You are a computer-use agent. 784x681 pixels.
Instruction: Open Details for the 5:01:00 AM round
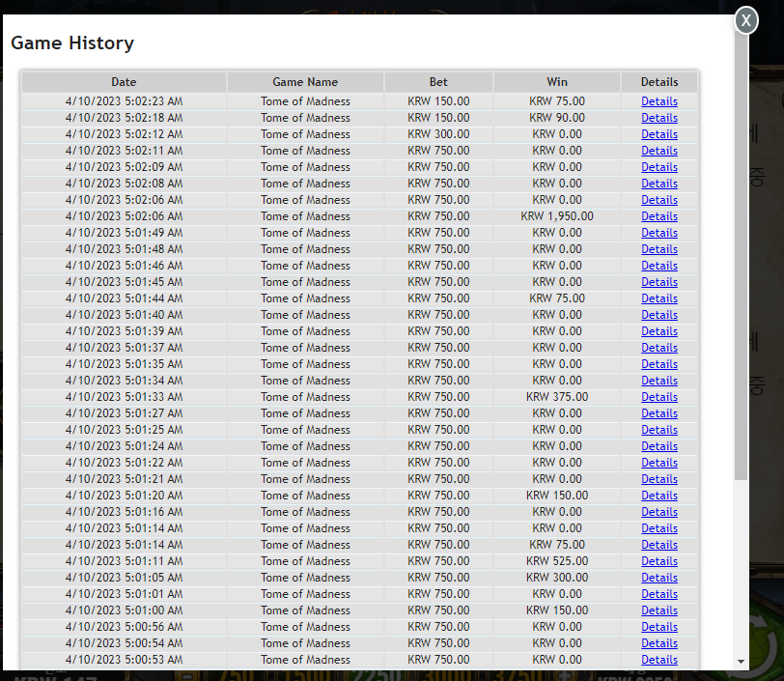[x=659, y=610]
